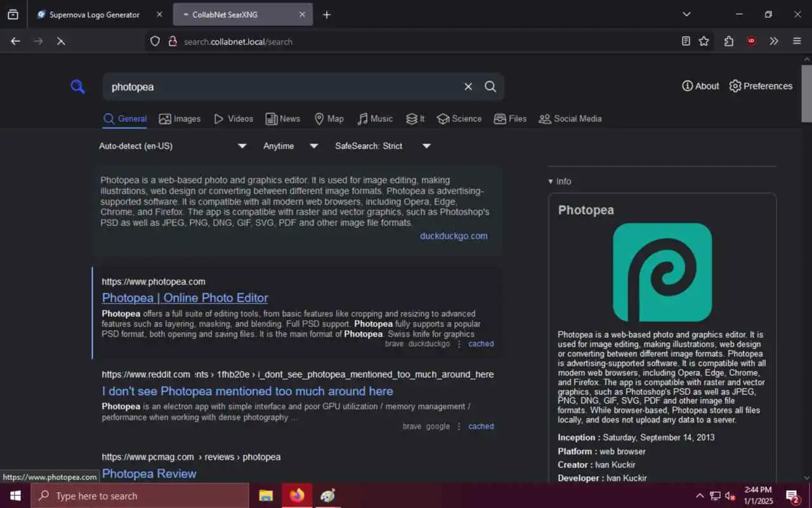Collapse the Info panel expander
The image size is (812, 508).
560,182
